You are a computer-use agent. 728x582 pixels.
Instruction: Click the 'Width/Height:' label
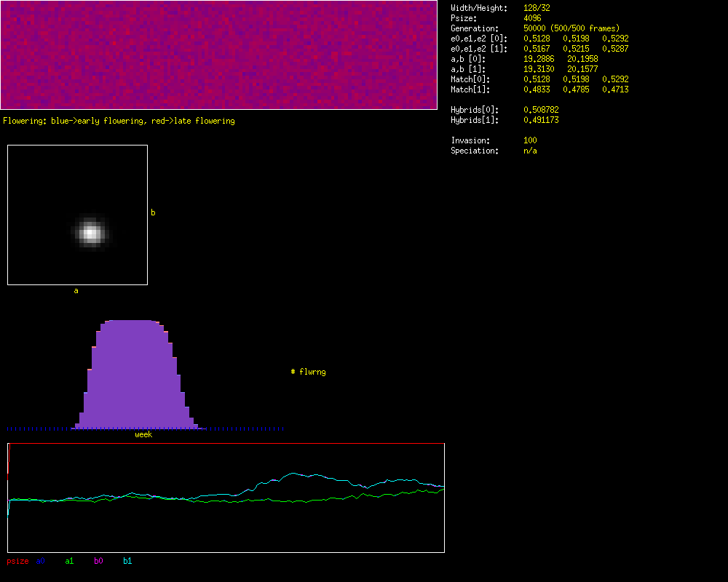click(x=479, y=8)
